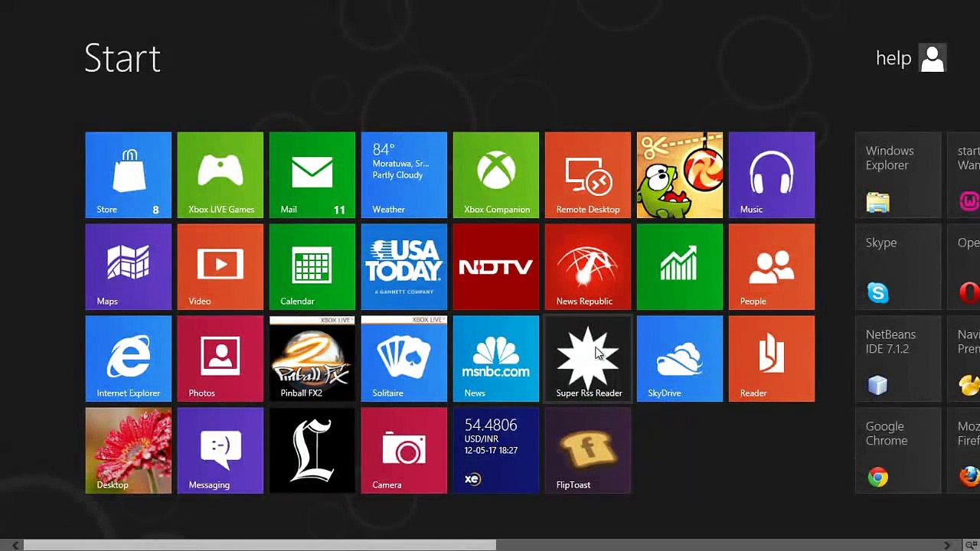Open the People tile
The image size is (980, 551).
771,267
